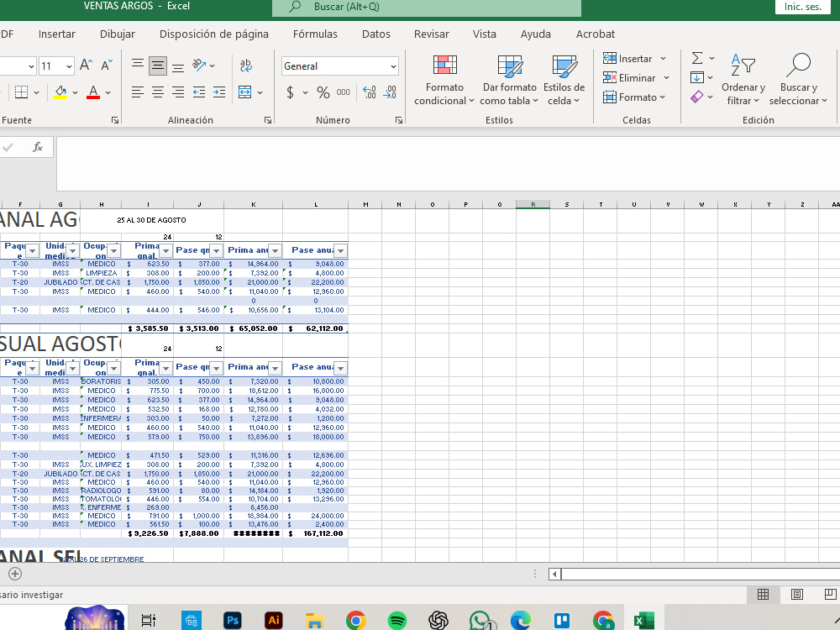Apply the red font color
This screenshot has height=630, width=840.
pos(93,92)
